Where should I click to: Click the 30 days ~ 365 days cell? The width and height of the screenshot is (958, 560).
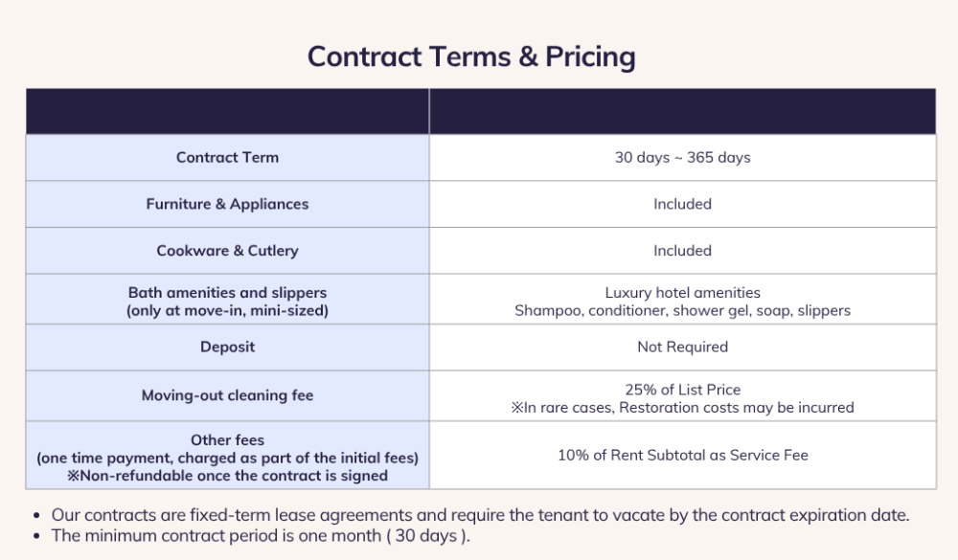pyautogui.click(x=682, y=158)
